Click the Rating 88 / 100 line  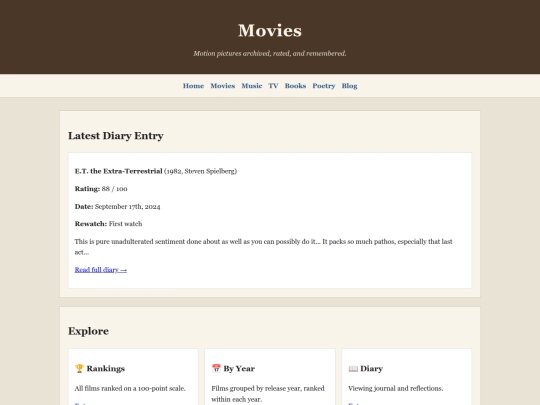[x=101, y=189]
